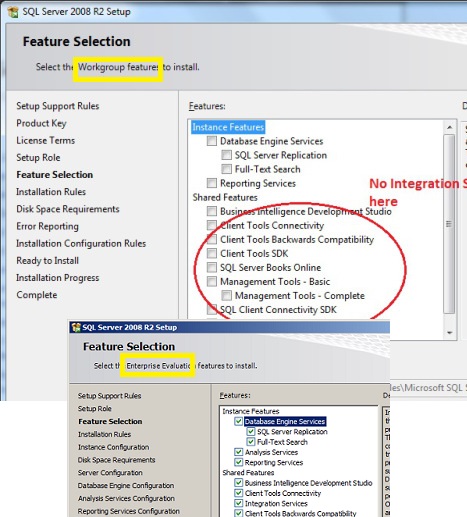467x517 pixels.
Task: Select the Shared Features heading in the Workgroup window
Action: tap(225, 197)
